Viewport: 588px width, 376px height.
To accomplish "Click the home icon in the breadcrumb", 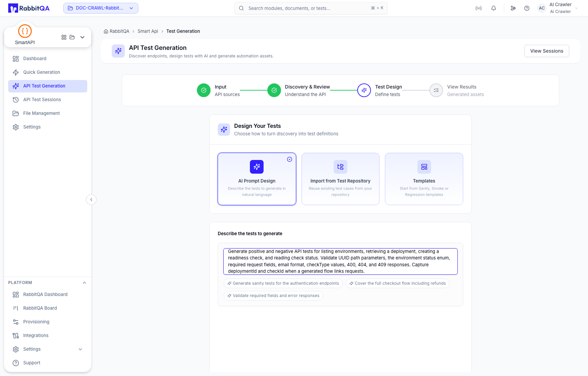I will click(106, 31).
